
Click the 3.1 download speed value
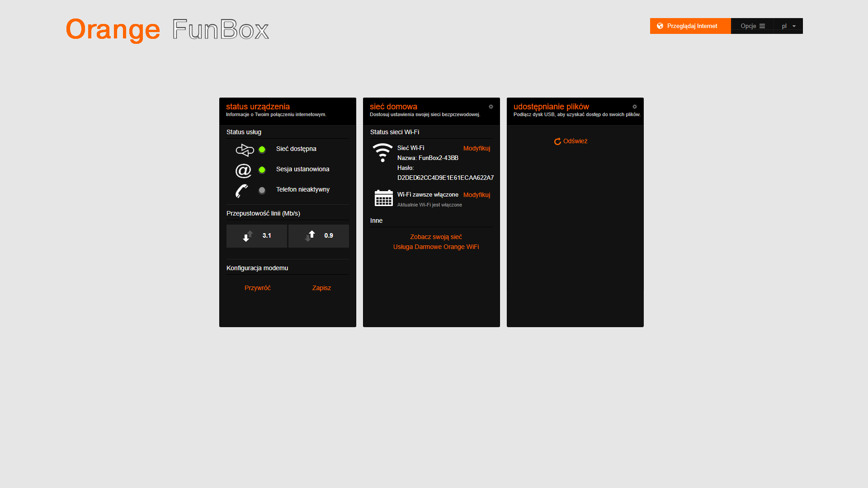point(267,236)
